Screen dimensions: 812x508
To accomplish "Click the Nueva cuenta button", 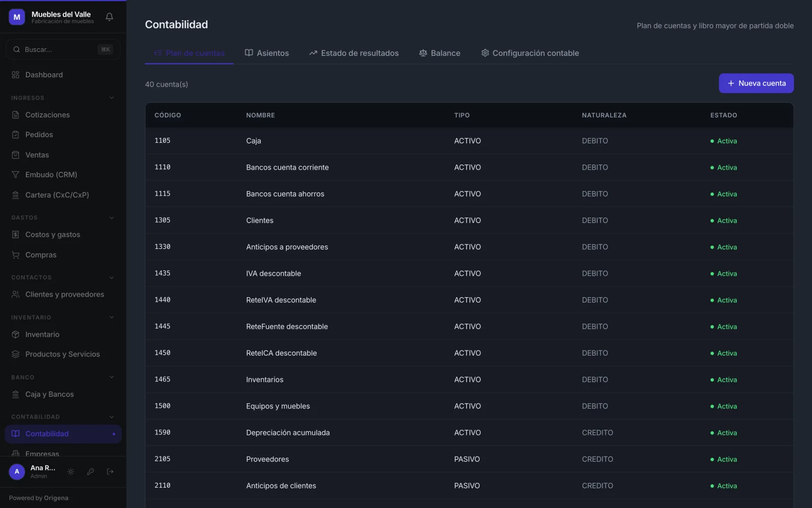I will coord(756,83).
